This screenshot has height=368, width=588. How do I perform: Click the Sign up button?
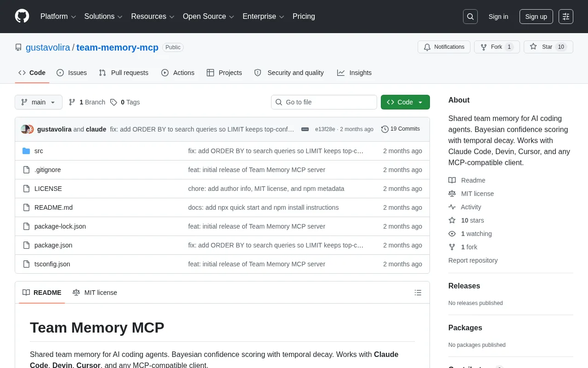[536, 17]
